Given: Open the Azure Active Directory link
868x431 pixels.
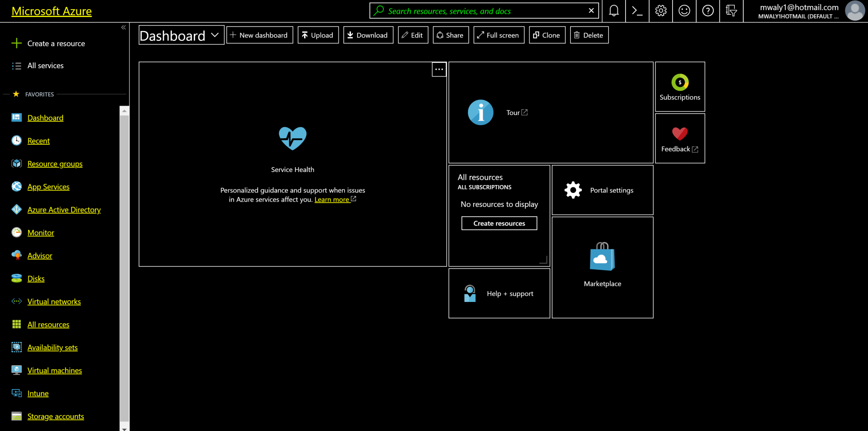Looking at the screenshot, I should (64, 210).
